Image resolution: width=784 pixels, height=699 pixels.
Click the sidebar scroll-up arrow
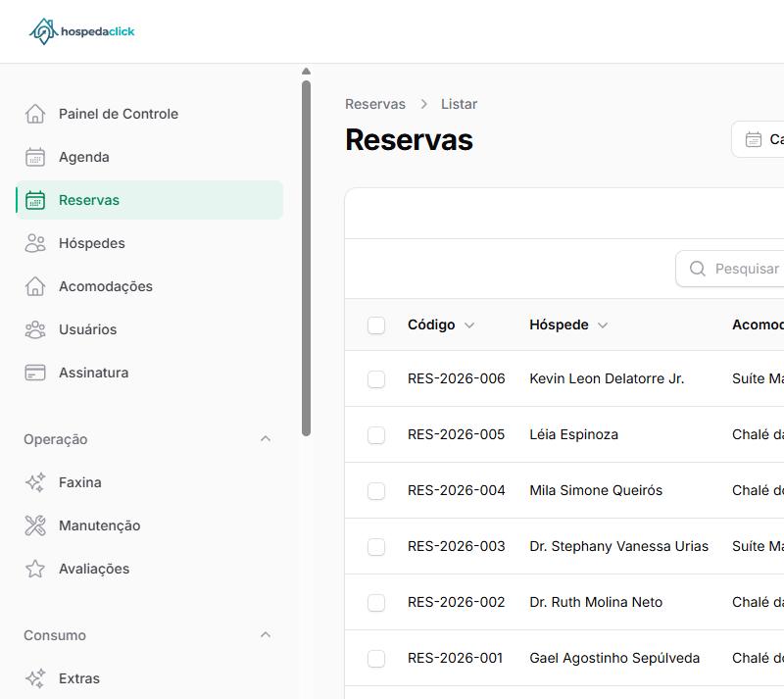coord(307,71)
